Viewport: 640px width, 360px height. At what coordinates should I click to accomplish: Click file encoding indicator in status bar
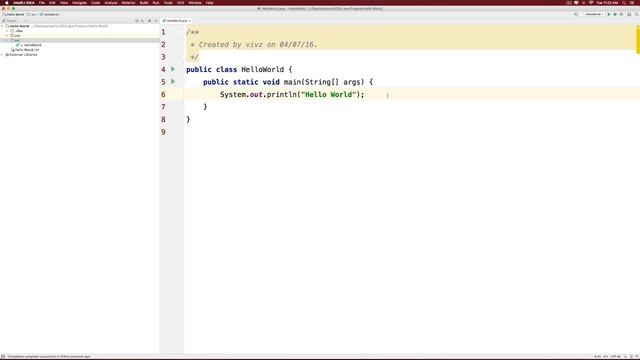coord(616,356)
